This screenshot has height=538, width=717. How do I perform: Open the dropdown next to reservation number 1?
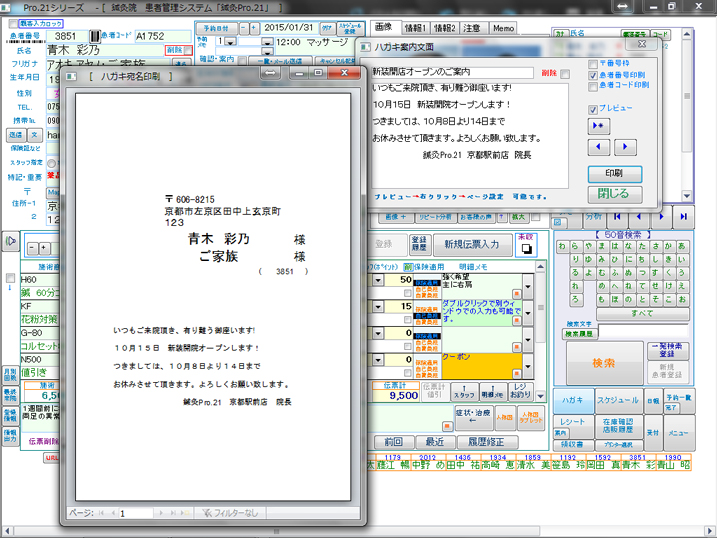(x=230, y=42)
